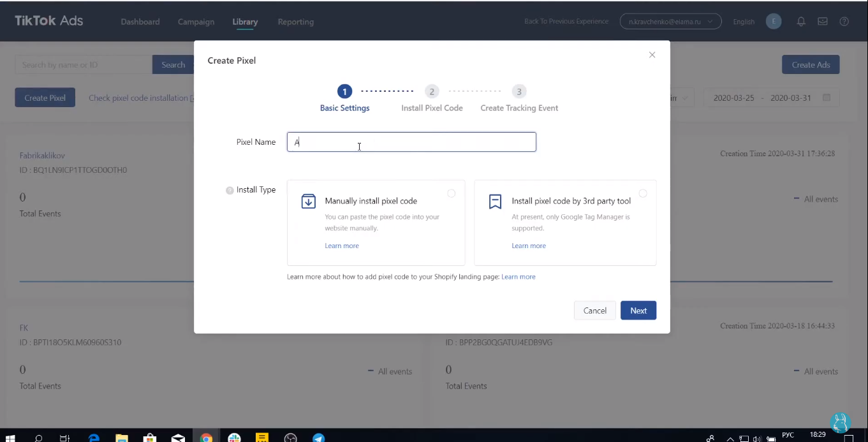This screenshot has width=868, height=442.
Task: Open Telegram from the taskbar
Action: (x=318, y=438)
